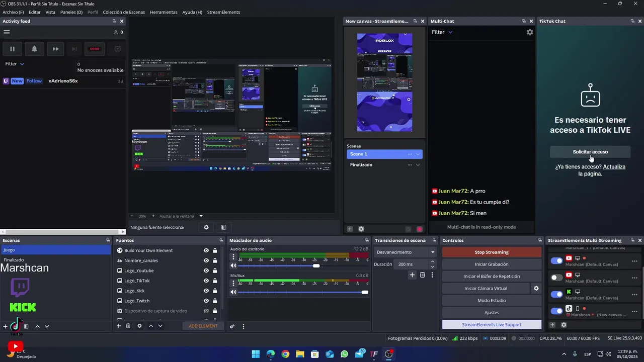
Task: Remove transition with trash icon
Action: 422,275
